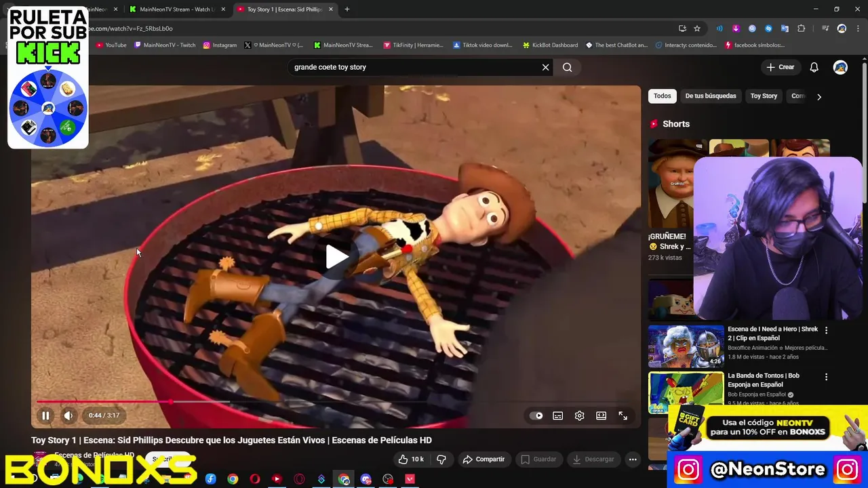Open the 'Interacty: contenido' bookmark
The image size is (868, 488).
686,45
